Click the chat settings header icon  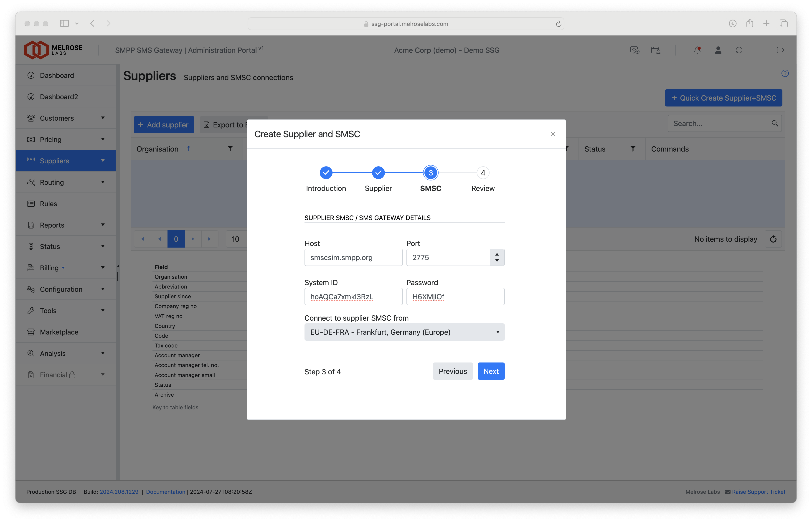pyautogui.click(x=634, y=50)
